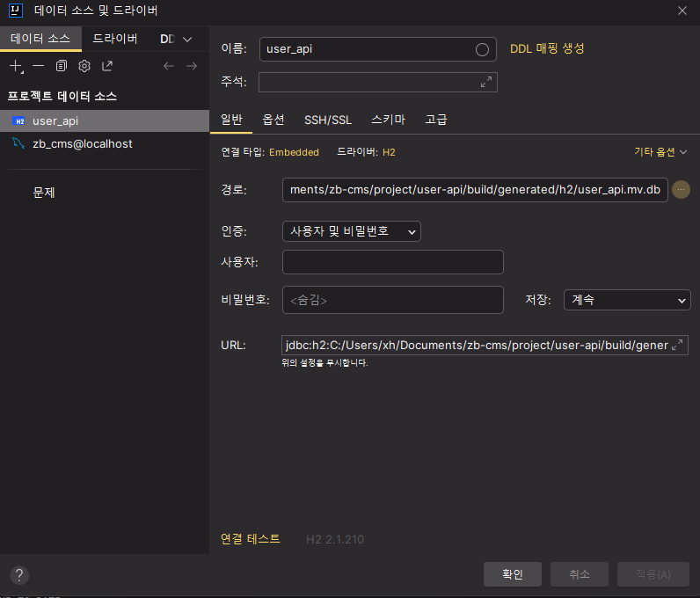Image resolution: width=700 pixels, height=598 pixels.
Task: Click the make global export icon
Action: (x=107, y=66)
